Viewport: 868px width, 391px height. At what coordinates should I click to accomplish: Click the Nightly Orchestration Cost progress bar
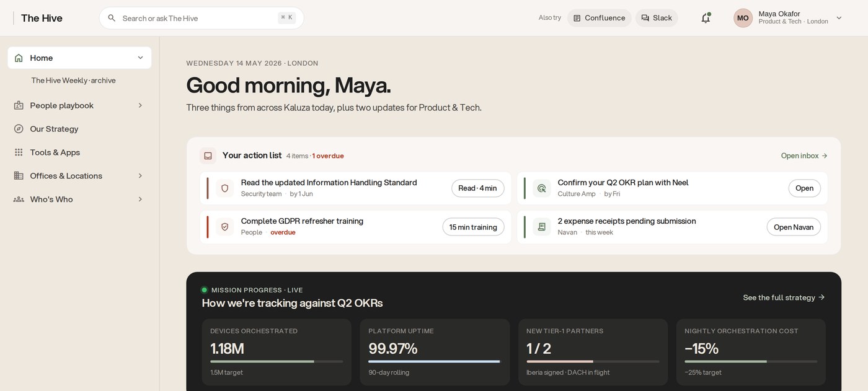click(x=751, y=361)
